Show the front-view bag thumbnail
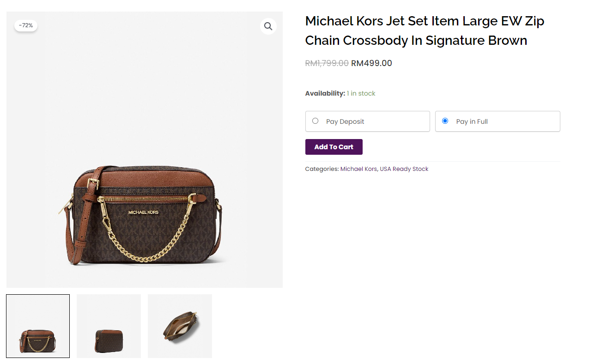The width and height of the screenshot is (607, 364). coord(38,326)
